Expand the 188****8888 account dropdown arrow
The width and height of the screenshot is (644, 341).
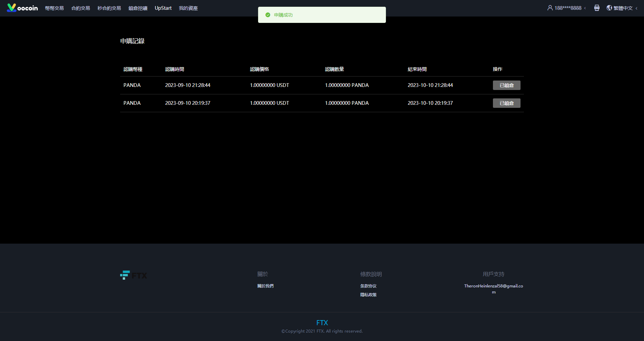pyautogui.click(x=585, y=8)
